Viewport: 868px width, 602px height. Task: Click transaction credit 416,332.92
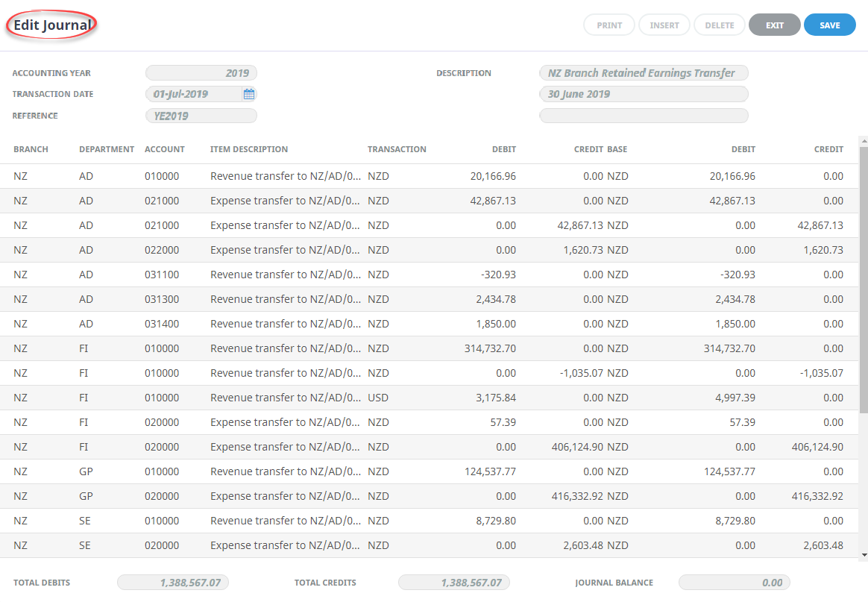coord(577,496)
